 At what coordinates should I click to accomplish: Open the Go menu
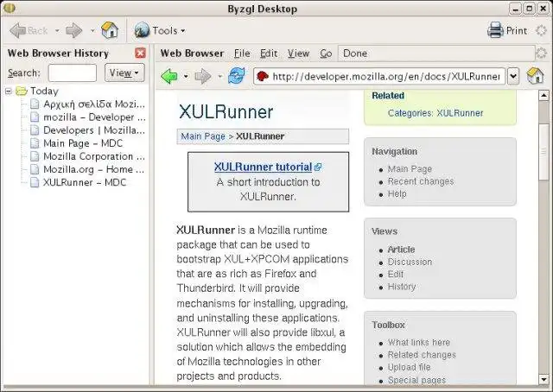point(326,54)
